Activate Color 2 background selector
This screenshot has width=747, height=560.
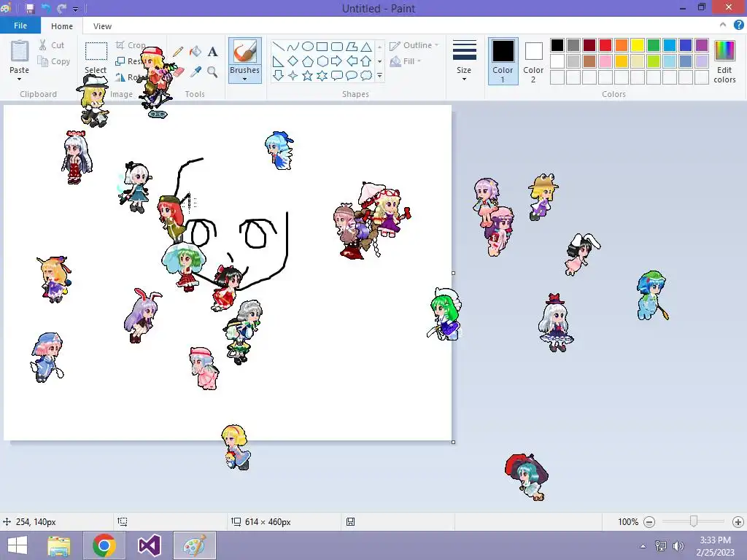click(x=533, y=61)
